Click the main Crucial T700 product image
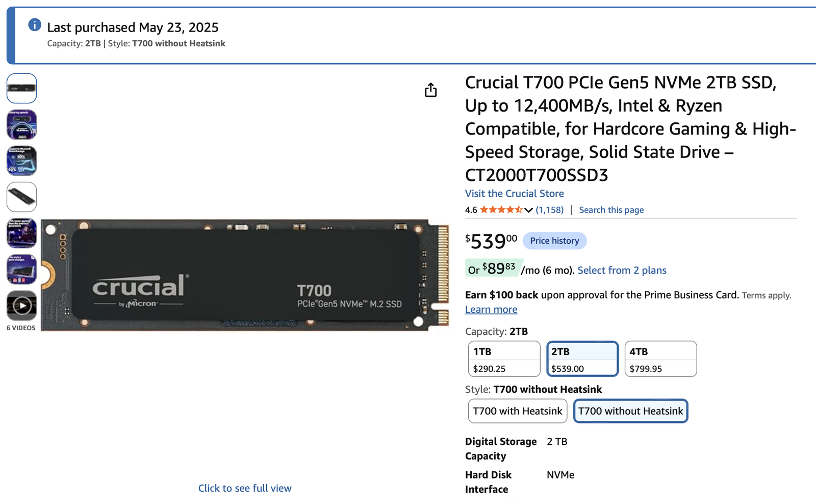 (x=245, y=275)
